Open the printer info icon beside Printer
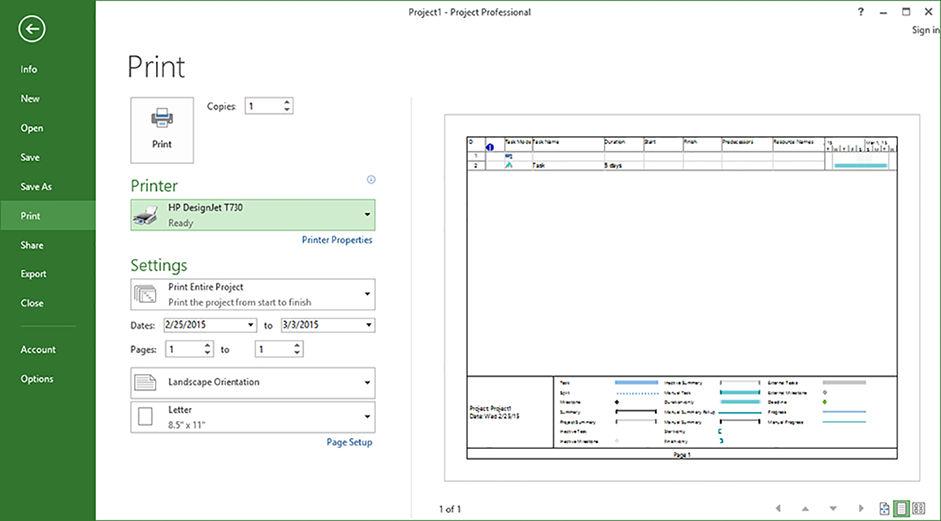This screenshot has width=941, height=521. click(x=371, y=179)
